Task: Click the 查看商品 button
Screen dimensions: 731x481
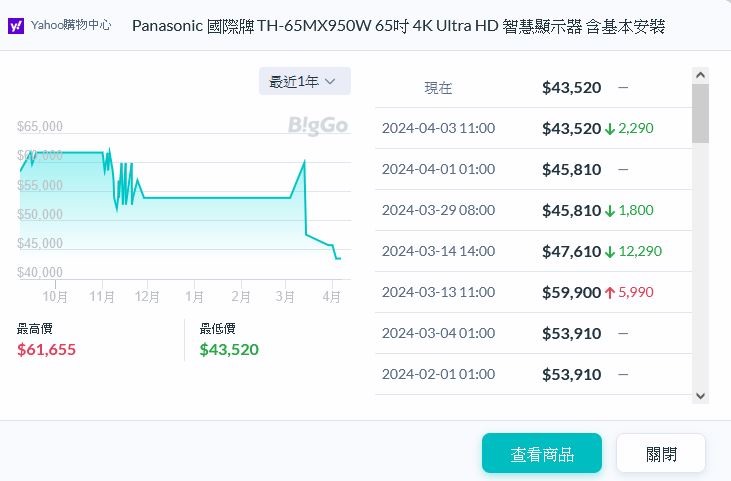Action: (x=542, y=453)
